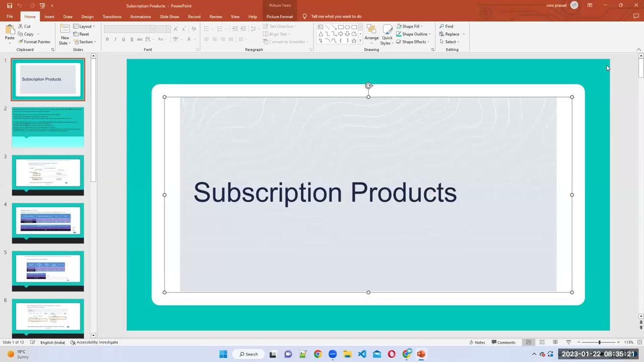
Task: Open Find from the Editing group
Action: coord(446,26)
